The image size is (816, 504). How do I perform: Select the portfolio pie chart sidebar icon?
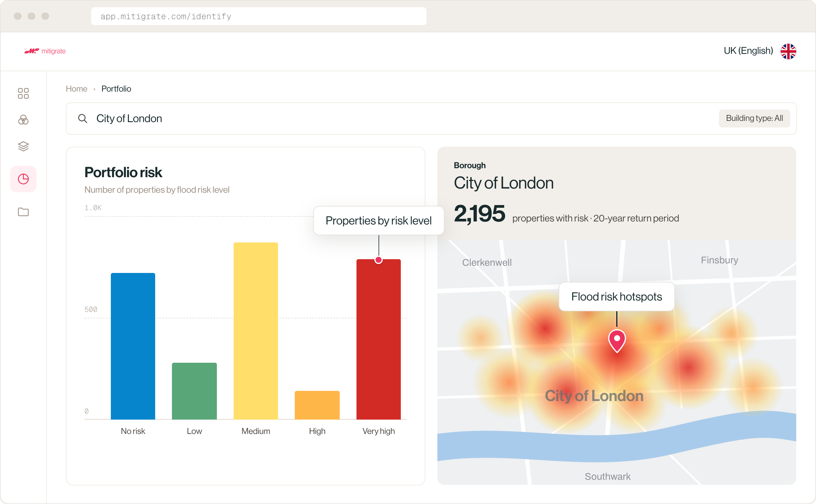point(23,179)
